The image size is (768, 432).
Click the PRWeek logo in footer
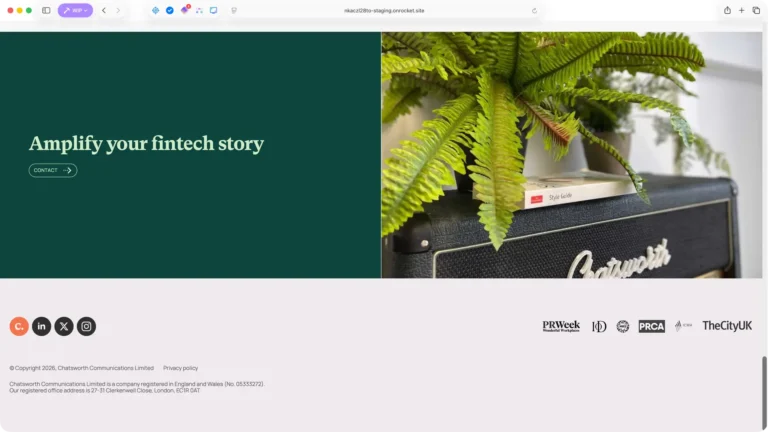coord(561,326)
